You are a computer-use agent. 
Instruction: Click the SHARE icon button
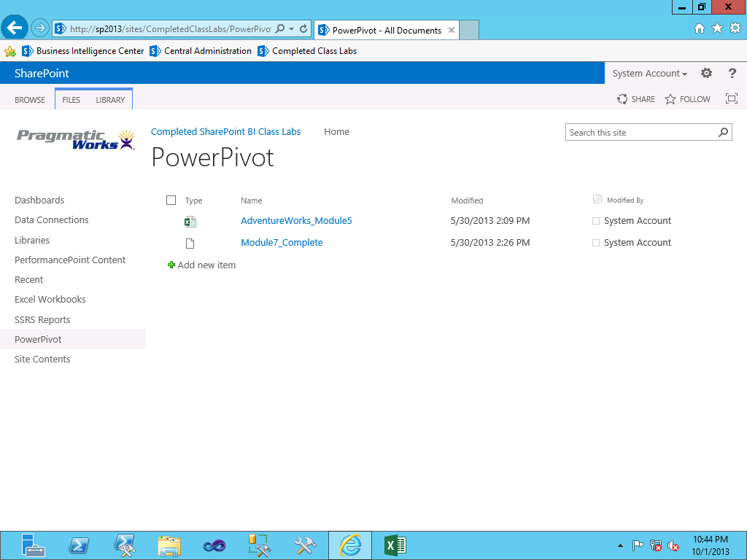[x=636, y=99]
